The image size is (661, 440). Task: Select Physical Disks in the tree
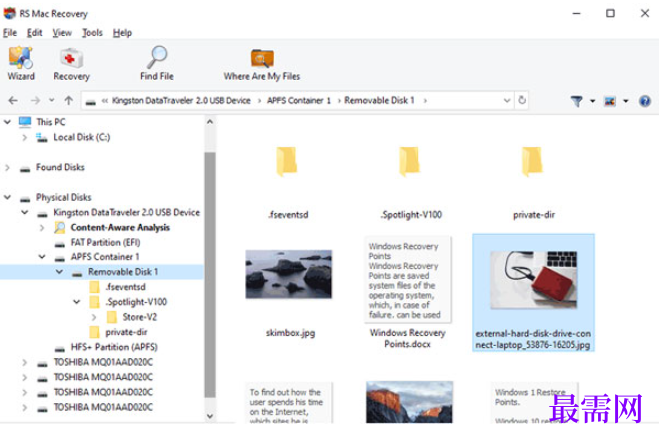click(x=63, y=197)
